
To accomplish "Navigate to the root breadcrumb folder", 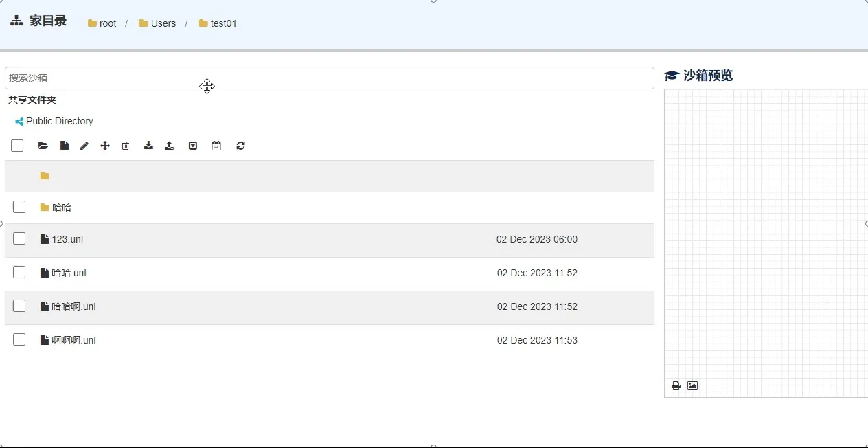I will point(107,23).
